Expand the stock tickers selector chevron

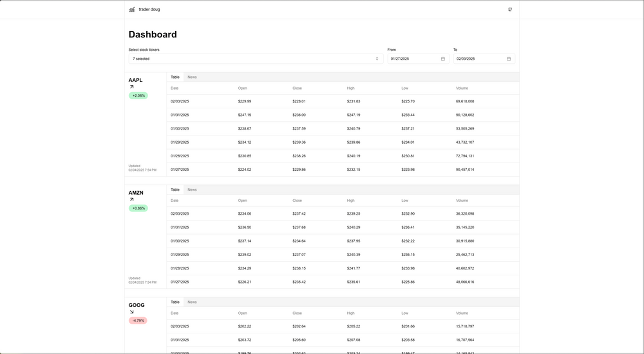pyautogui.click(x=377, y=59)
